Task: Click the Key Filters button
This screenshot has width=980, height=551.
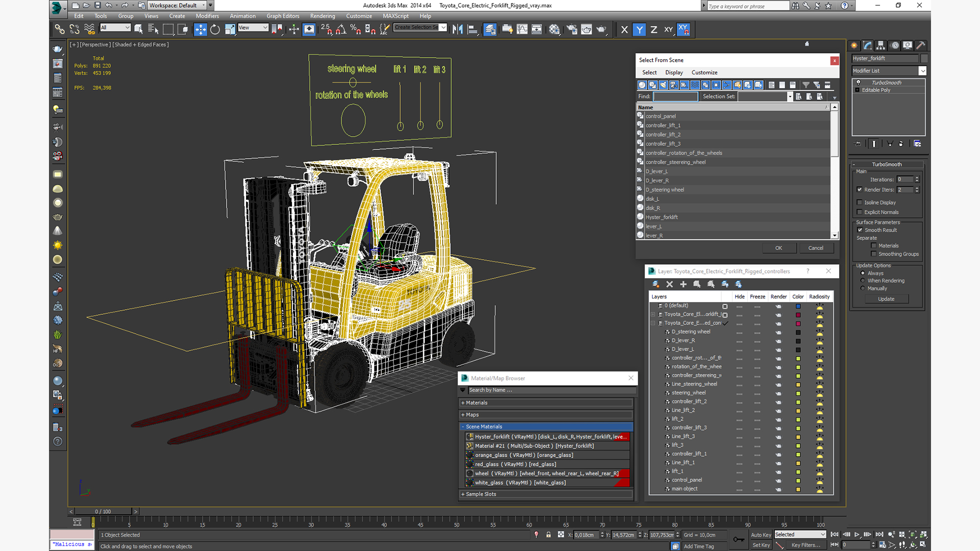Action: point(806,545)
